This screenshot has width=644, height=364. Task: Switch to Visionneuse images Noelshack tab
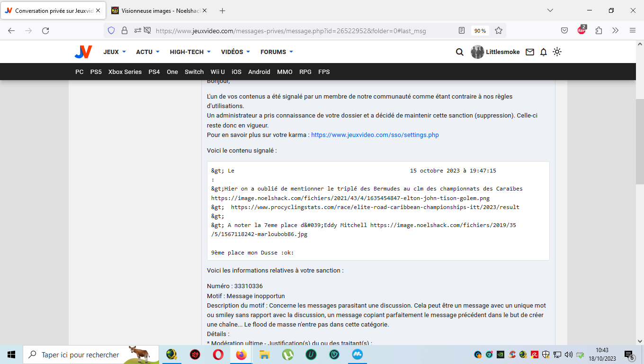156,10
